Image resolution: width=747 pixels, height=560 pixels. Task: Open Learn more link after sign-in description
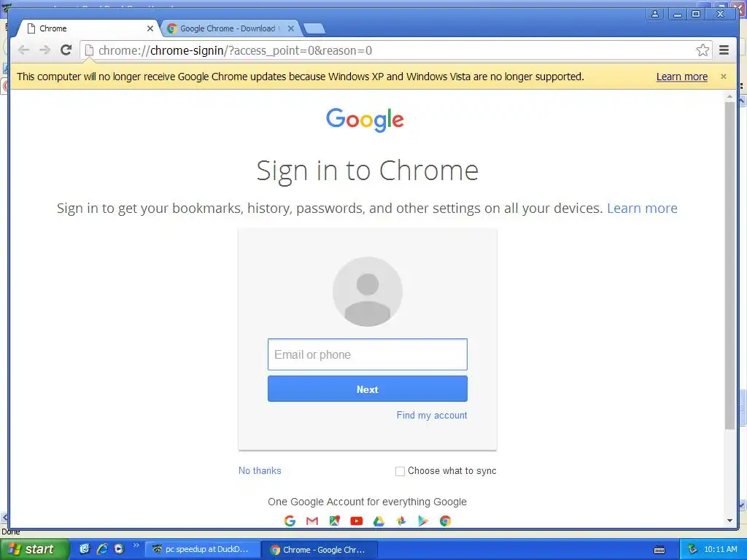(x=642, y=208)
